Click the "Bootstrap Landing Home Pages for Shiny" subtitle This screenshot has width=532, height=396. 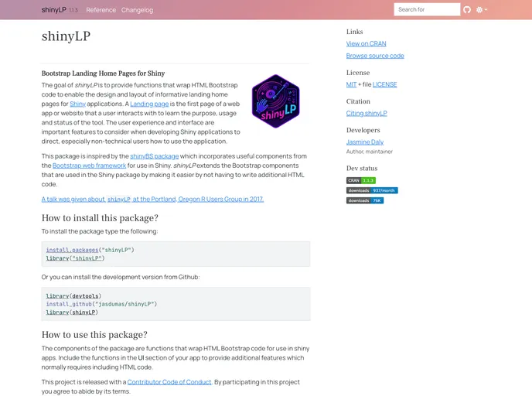(103, 73)
